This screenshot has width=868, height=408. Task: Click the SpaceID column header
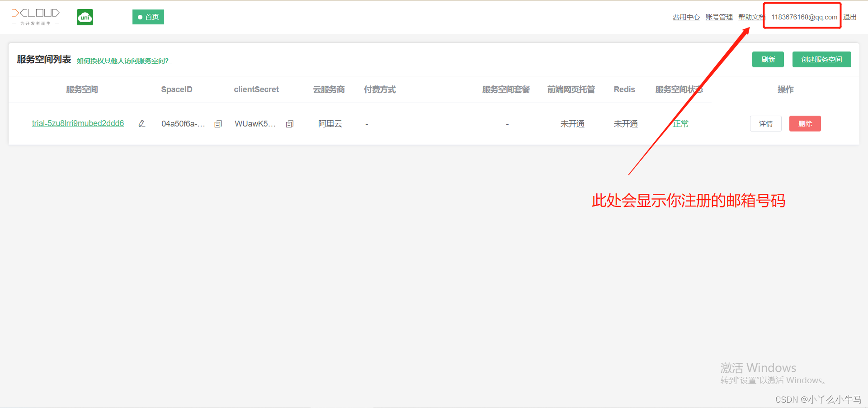(x=177, y=89)
